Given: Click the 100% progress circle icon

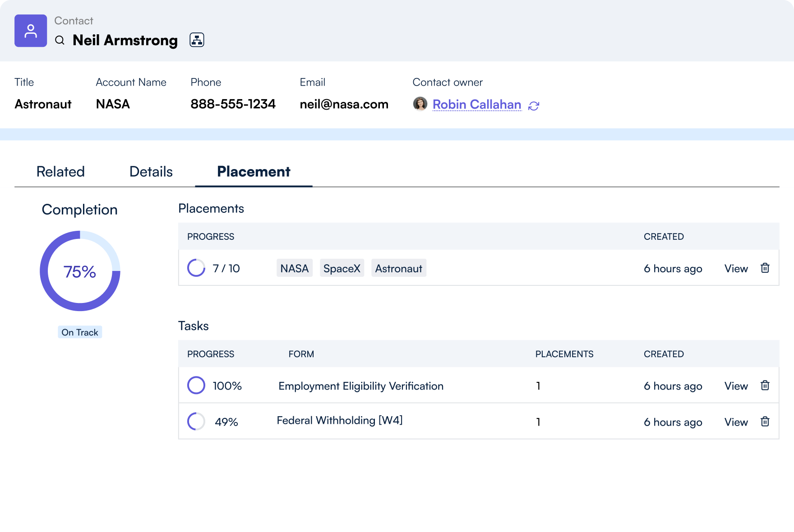Looking at the screenshot, I should point(196,385).
